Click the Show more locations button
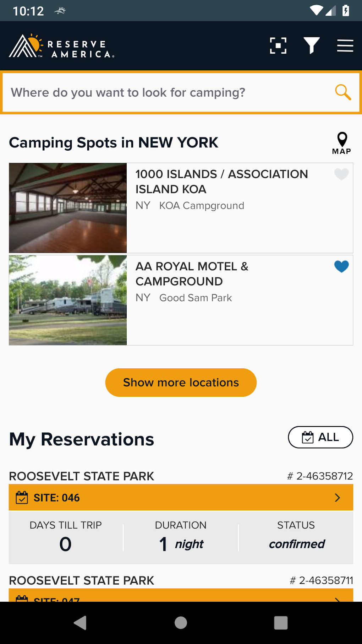The image size is (362, 644). [x=181, y=383]
